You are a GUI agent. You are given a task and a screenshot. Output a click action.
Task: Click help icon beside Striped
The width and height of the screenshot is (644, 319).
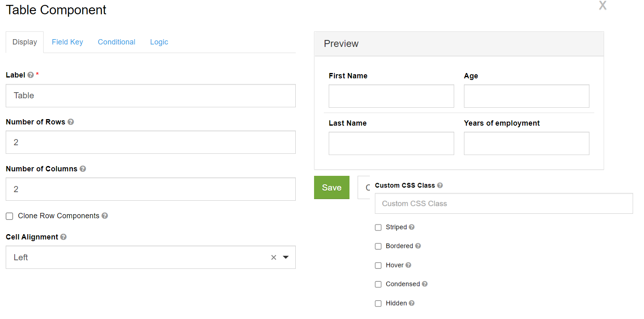point(412,227)
